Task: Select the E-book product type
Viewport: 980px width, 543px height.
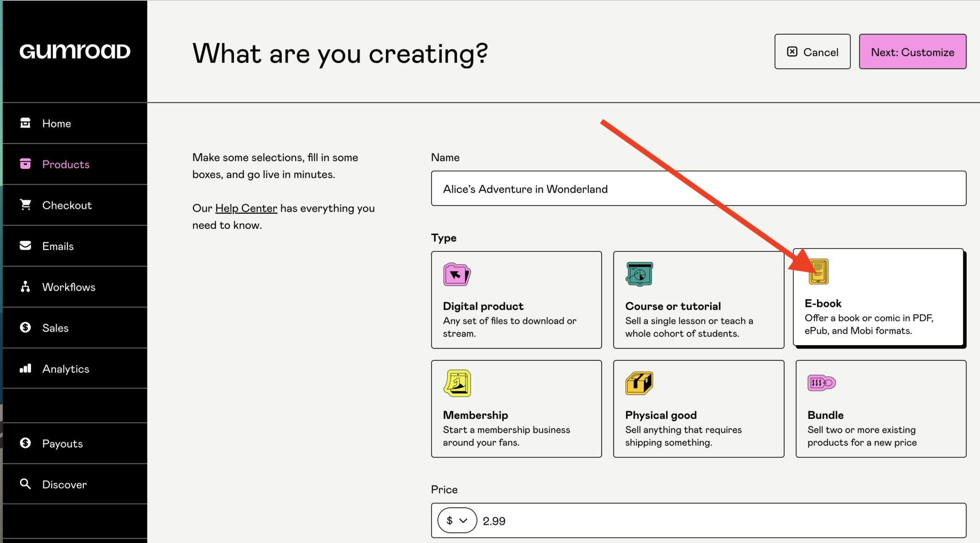Action: click(879, 297)
